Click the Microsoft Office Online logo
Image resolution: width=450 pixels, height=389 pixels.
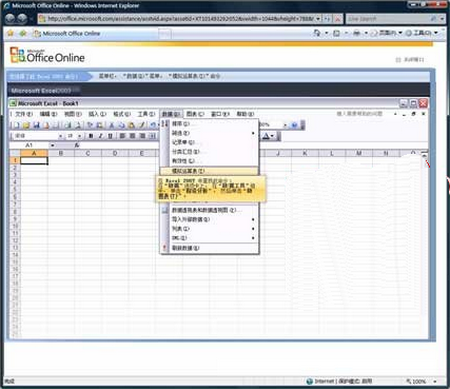[47, 55]
